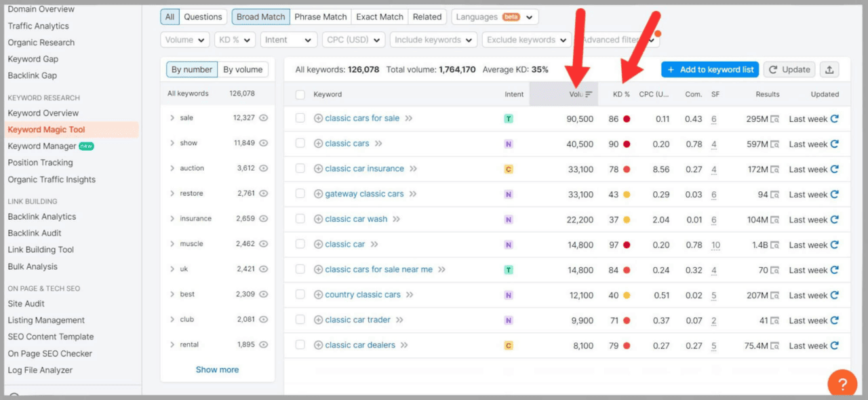
Task: Switch to the Phrase Match tab
Action: click(320, 16)
